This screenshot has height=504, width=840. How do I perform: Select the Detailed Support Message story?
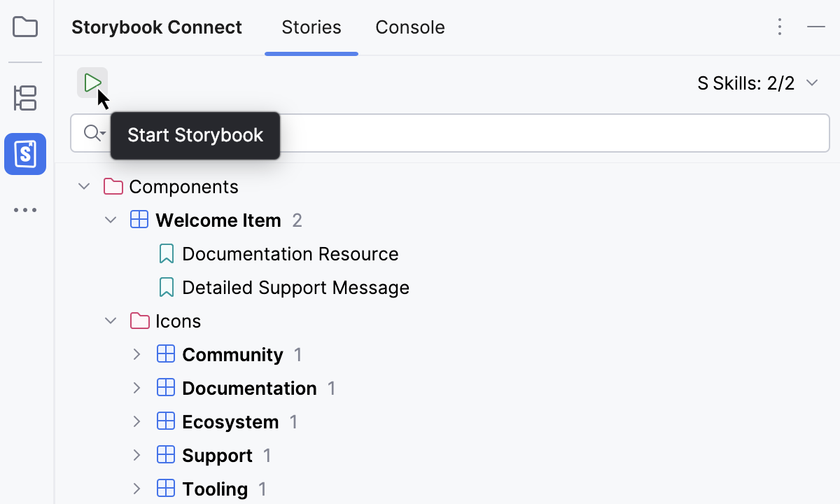[x=295, y=288]
